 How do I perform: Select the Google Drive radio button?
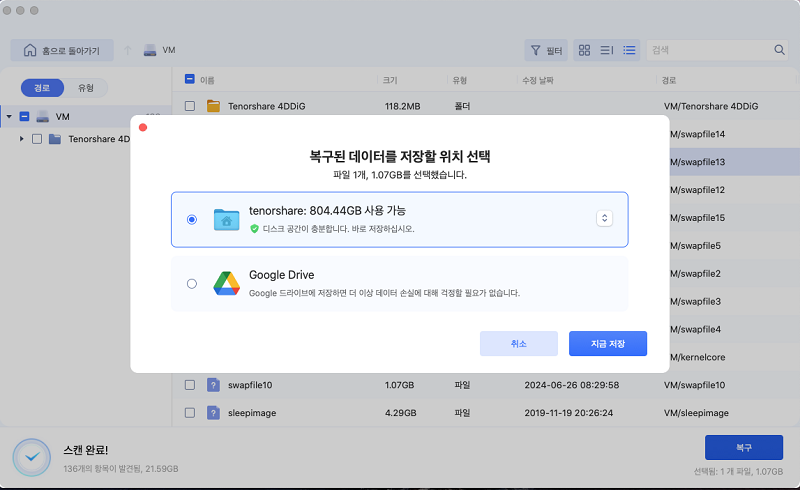coord(192,284)
